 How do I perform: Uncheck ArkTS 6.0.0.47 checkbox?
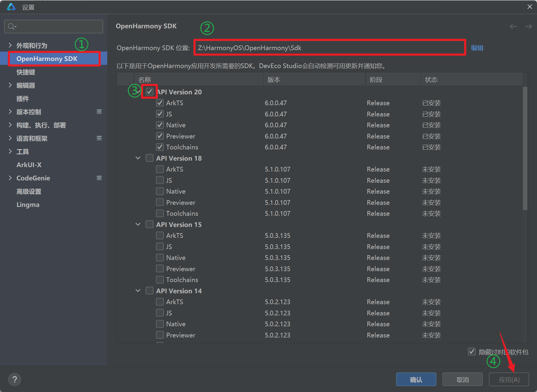coord(160,103)
